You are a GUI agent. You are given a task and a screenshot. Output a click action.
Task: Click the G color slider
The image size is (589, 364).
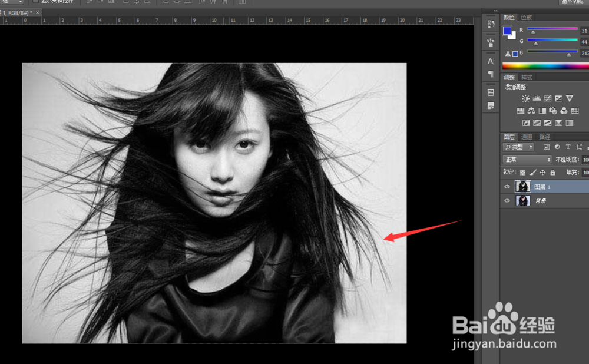[x=552, y=40]
